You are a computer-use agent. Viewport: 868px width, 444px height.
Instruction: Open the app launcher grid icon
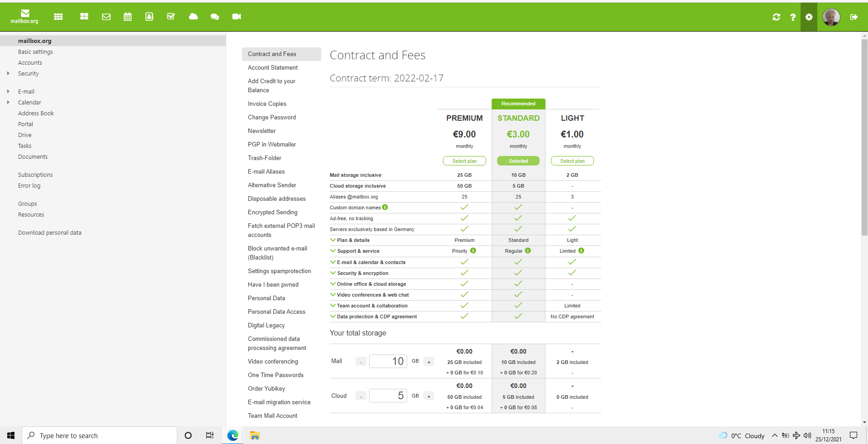coord(58,17)
